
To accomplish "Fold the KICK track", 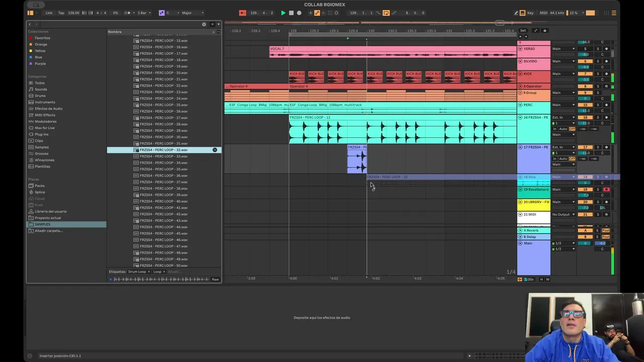I will tap(520, 74).
